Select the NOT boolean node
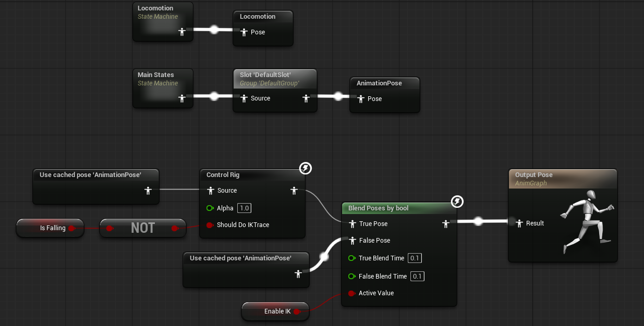The height and width of the screenshot is (326, 644). pyautogui.click(x=142, y=228)
